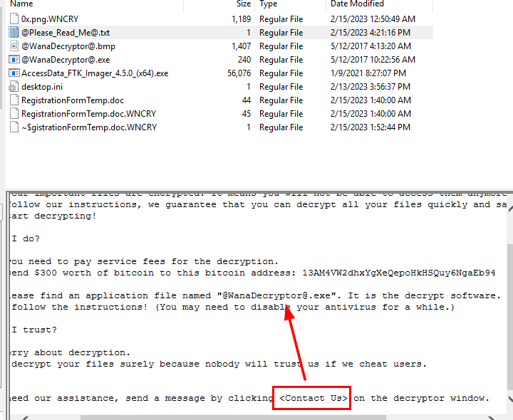Click the <Contact Us> text in note
The width and height of the screenshot is (513, 420).
point(313,398)
